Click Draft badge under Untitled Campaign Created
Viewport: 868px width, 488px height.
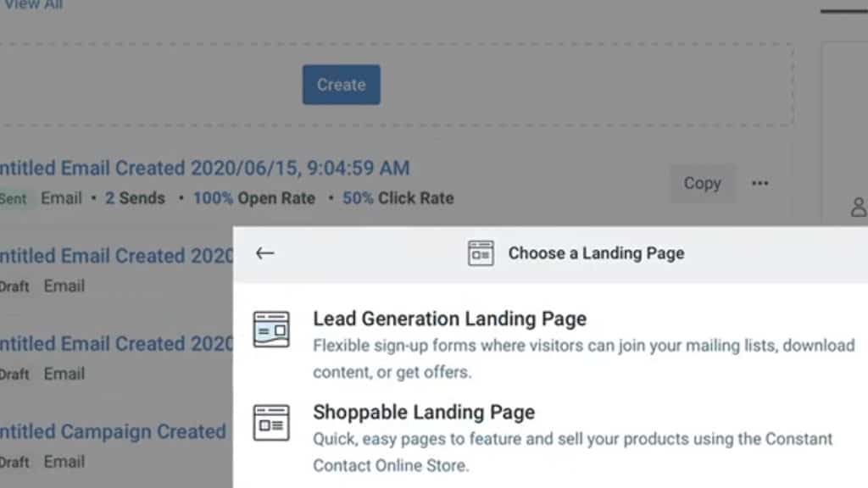14,463
